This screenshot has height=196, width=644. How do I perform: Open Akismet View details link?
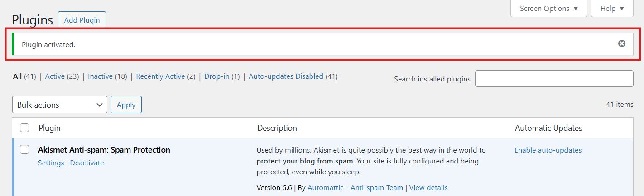pyautogui.click(x=428, y=188)
